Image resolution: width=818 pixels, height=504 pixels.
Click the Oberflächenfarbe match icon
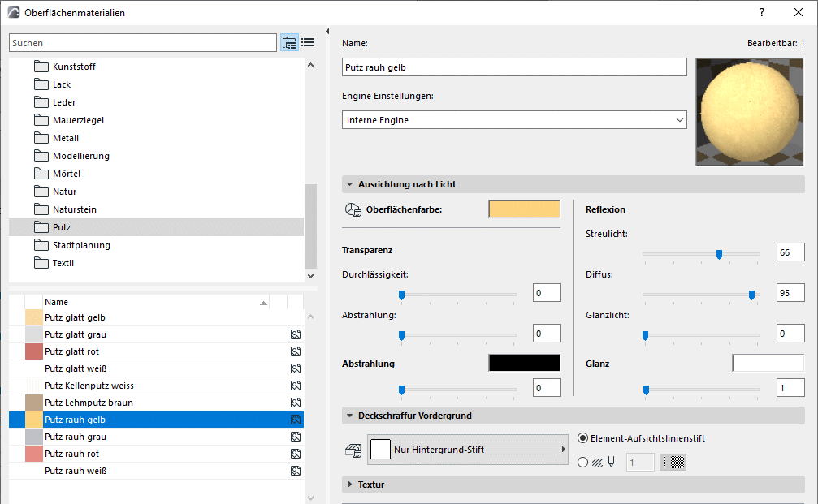(353, 210)
